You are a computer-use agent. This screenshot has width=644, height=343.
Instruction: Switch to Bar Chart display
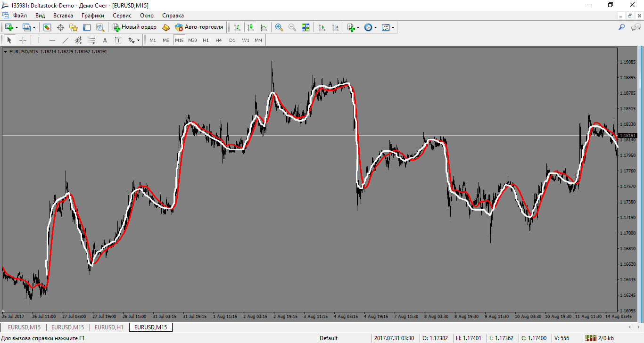click(237, 27)
